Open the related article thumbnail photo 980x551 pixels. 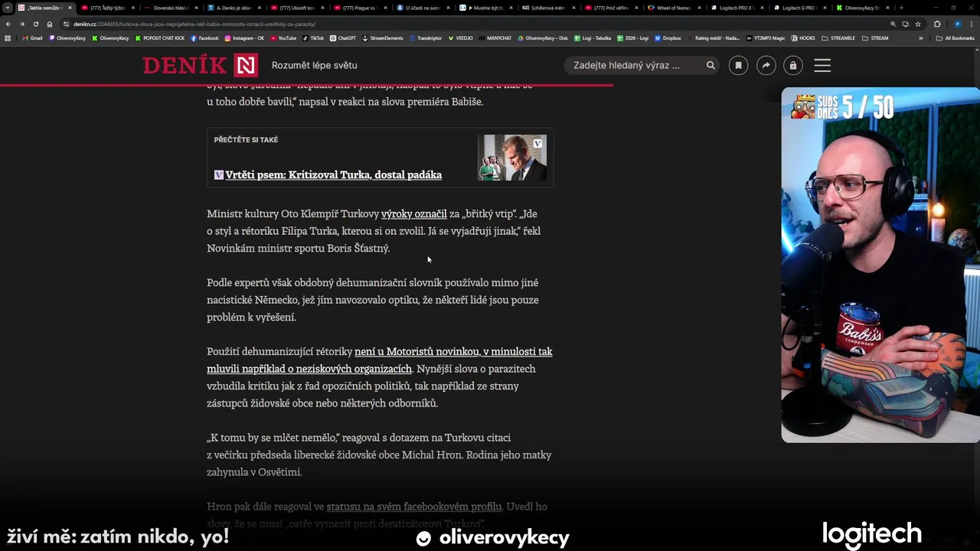(x=512, y=158)
